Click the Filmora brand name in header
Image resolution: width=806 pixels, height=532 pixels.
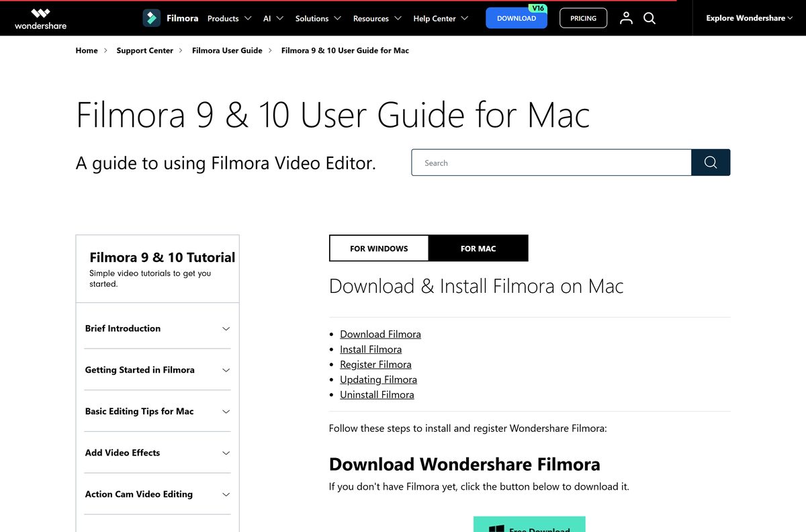point(183,18)
